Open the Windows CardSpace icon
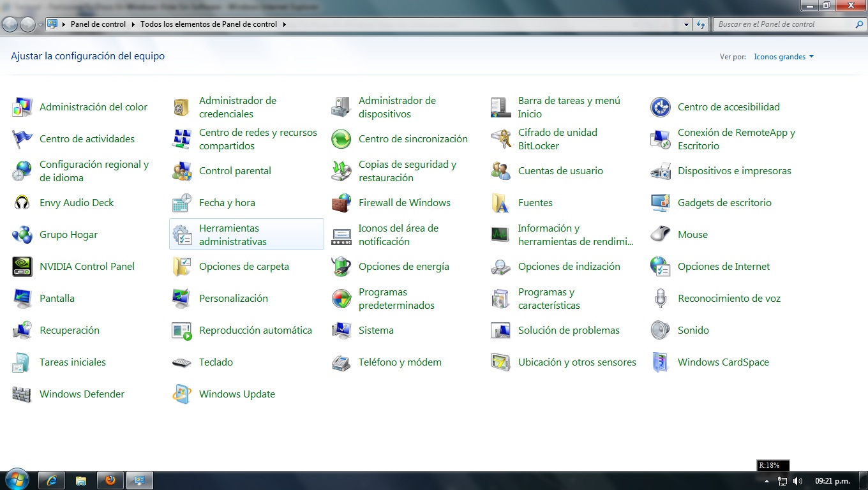The image size is (868, 490). tap(661, 362)
